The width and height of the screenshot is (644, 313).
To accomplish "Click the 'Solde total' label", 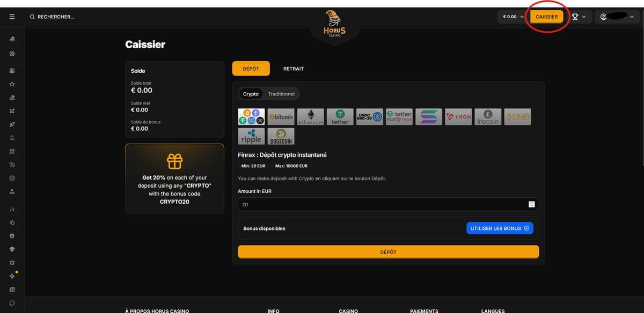I will 141,83.
